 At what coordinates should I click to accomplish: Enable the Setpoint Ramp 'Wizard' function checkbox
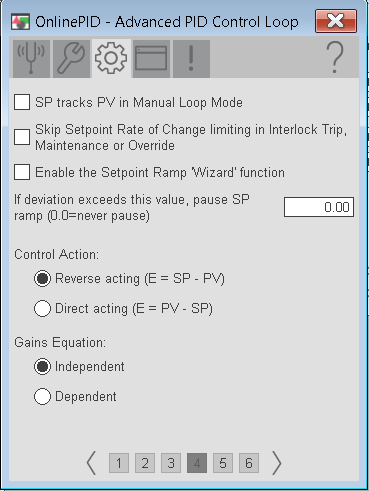tap(22, 172)
